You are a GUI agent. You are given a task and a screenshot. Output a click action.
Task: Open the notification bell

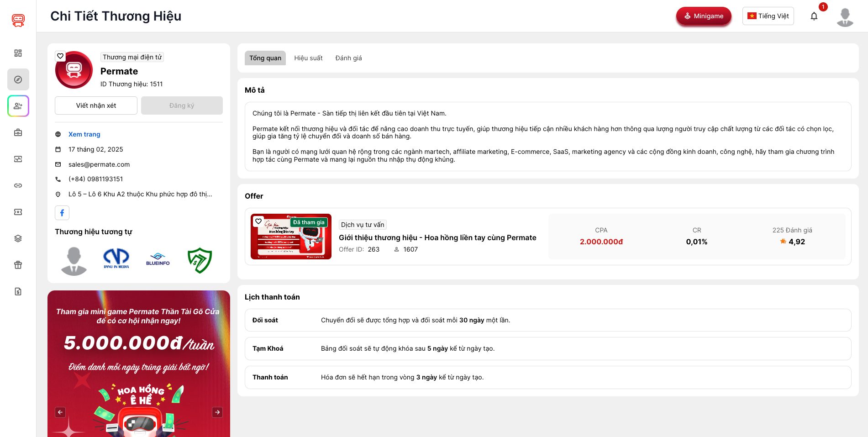pos(814,16)
